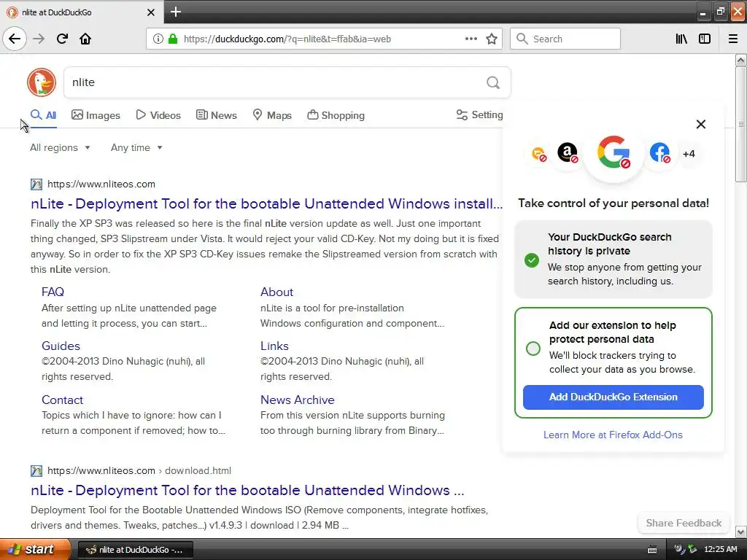Select the All results tab

(43, 115)
